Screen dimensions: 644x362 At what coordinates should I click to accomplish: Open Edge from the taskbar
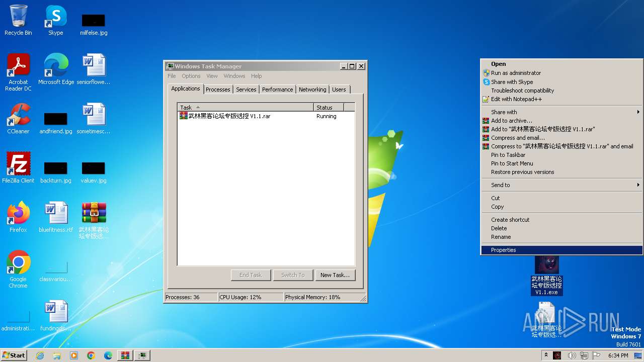point(108,355)
